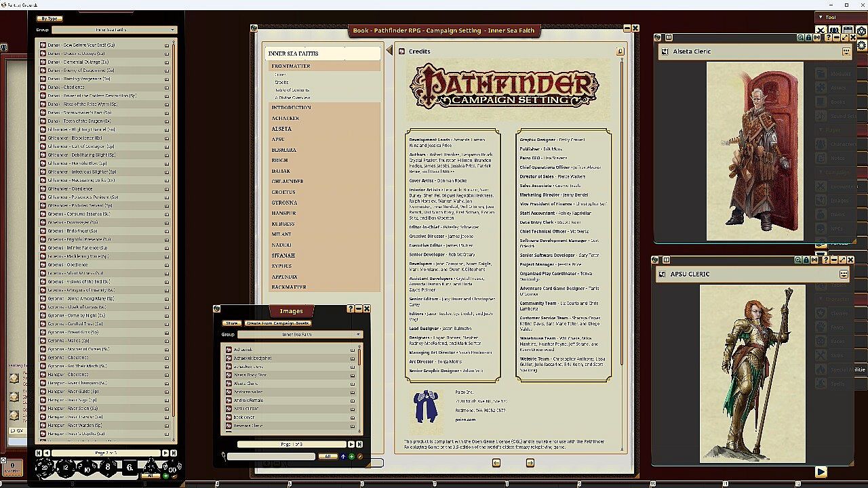Roll the d20 die
868x488 pixels.
(45, 467)
